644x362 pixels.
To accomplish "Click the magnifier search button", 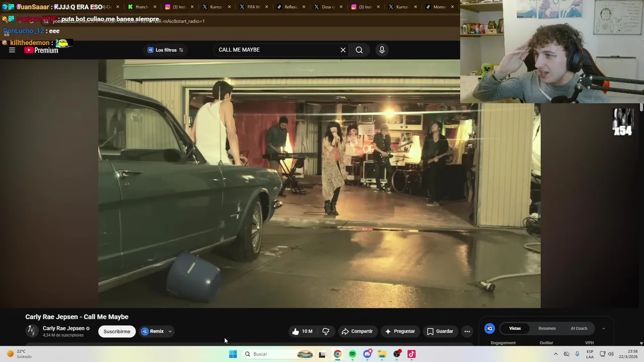I will tap(359, 50).
